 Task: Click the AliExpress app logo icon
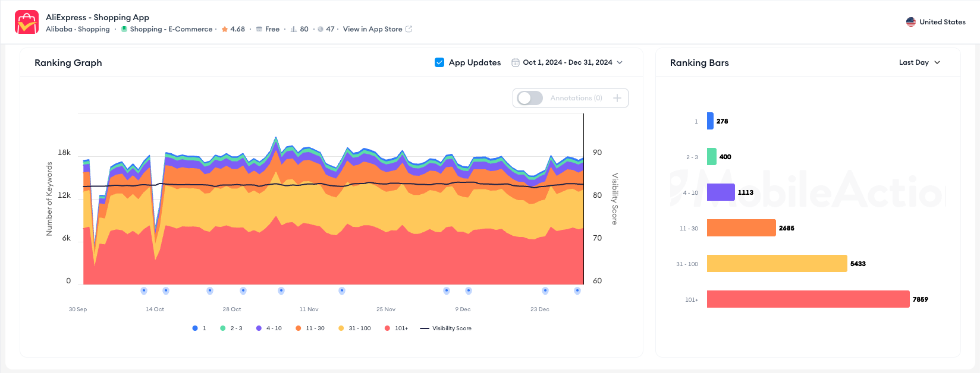(27, 23)
